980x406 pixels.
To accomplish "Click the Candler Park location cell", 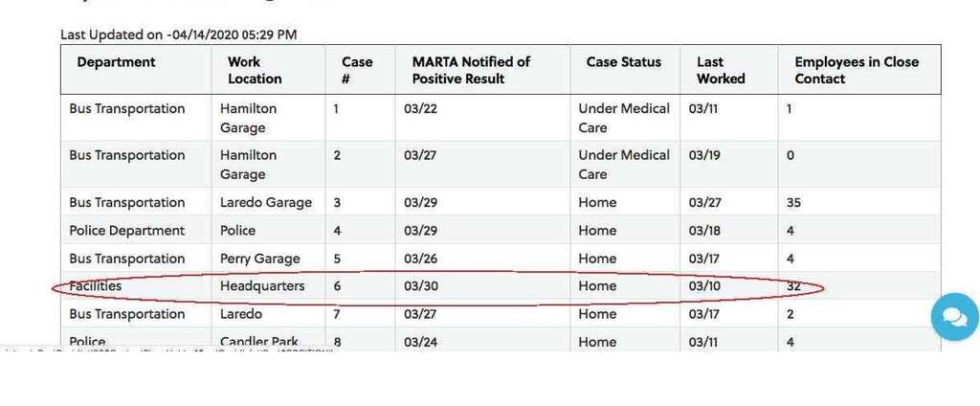I will click(259, 341).
